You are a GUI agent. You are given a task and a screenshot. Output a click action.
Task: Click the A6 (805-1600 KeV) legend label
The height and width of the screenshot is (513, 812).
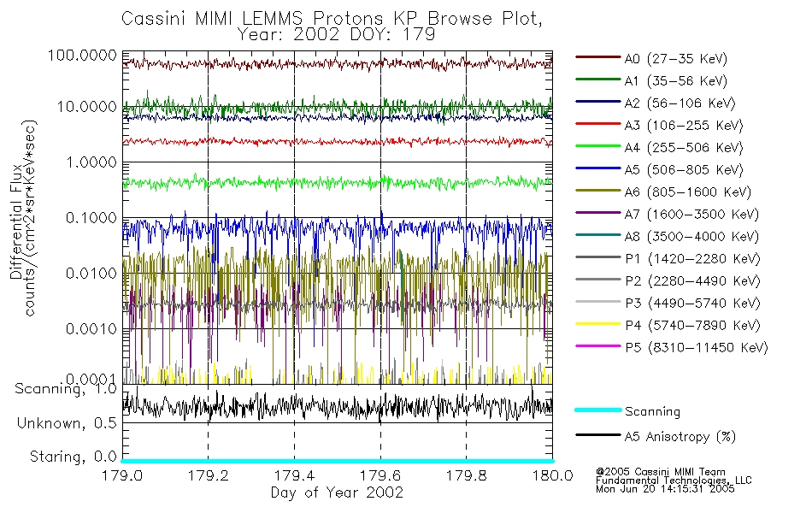(688, 192)
